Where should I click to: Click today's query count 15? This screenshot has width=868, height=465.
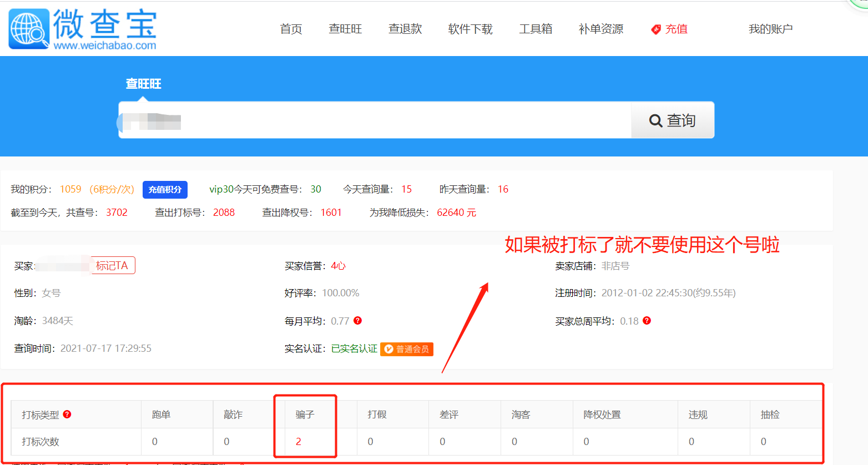point(406,189)
